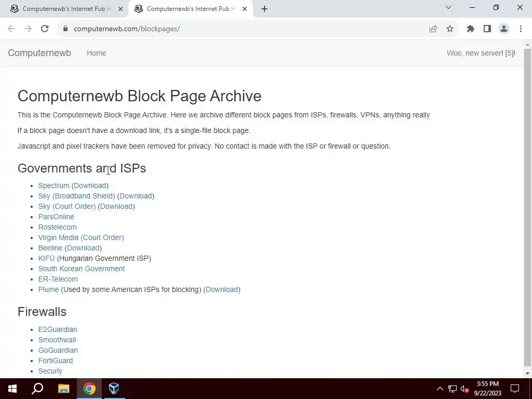Download Sky (Broadband Shield) block page
Screen dimensions: 532x399
136,196
